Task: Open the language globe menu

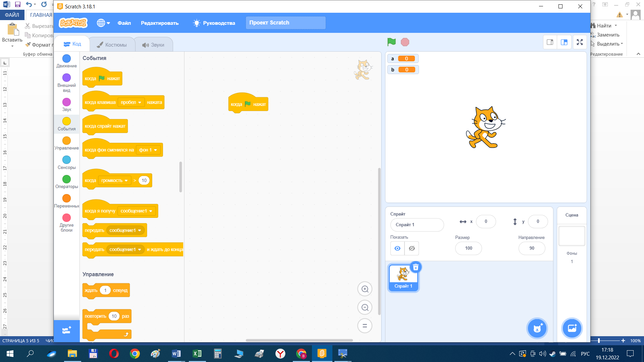Action: tap(103, 23)
